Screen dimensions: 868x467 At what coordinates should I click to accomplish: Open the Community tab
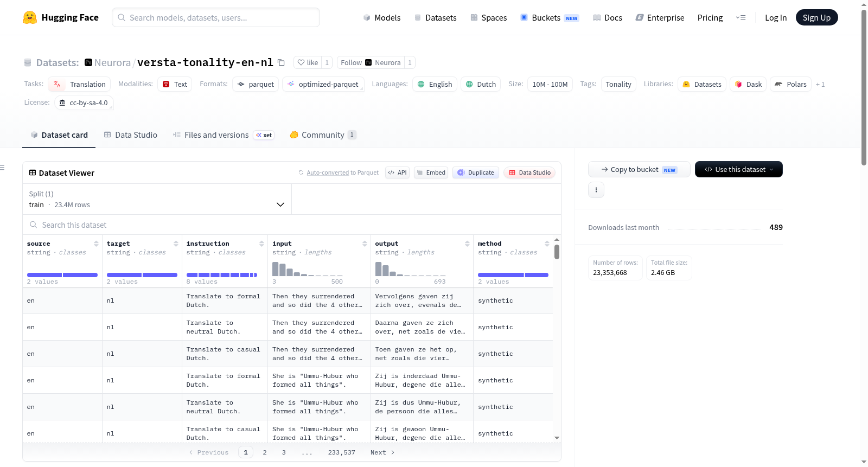323,135
